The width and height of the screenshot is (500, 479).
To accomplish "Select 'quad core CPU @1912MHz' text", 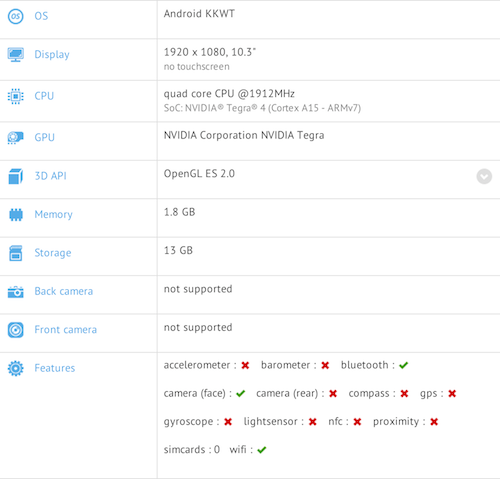I will point(229,94).
